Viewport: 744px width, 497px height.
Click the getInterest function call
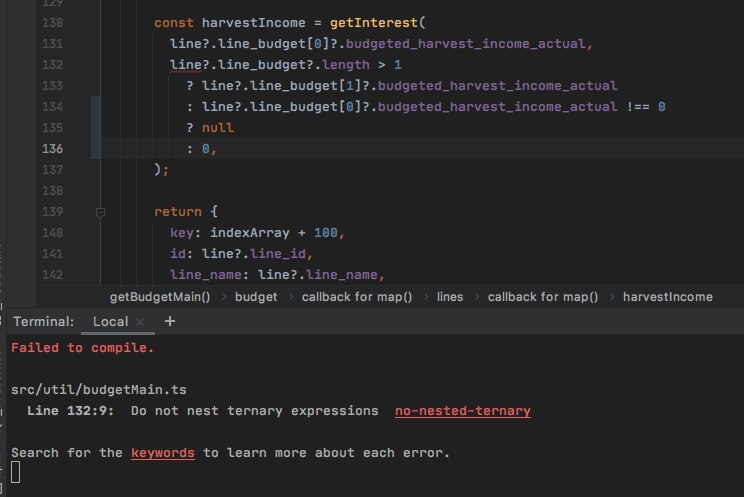[x=374, y=23]
